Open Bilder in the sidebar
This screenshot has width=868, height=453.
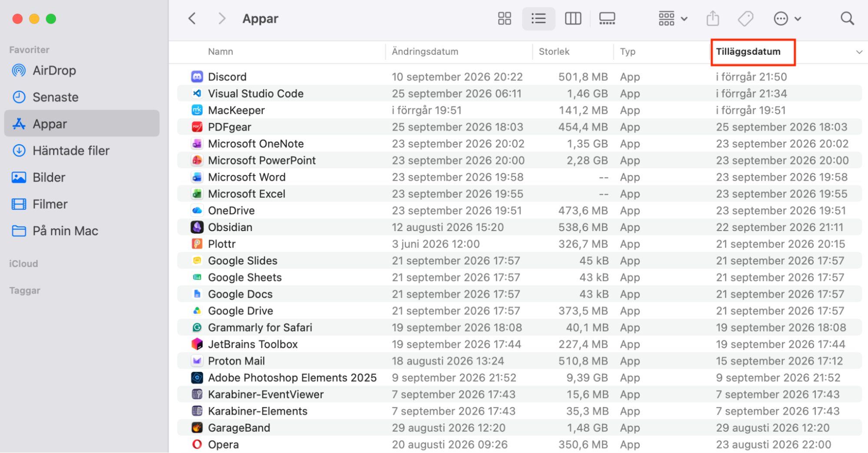click(82, 177)
